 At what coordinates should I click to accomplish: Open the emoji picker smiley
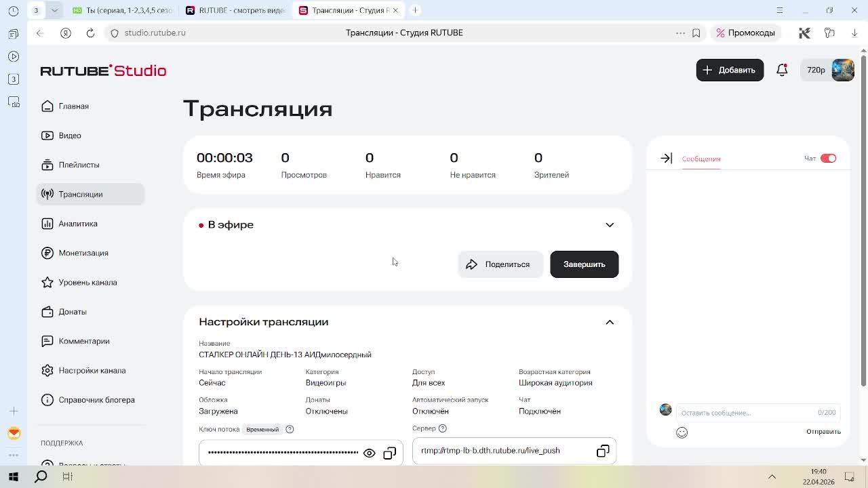pos(682,432)
